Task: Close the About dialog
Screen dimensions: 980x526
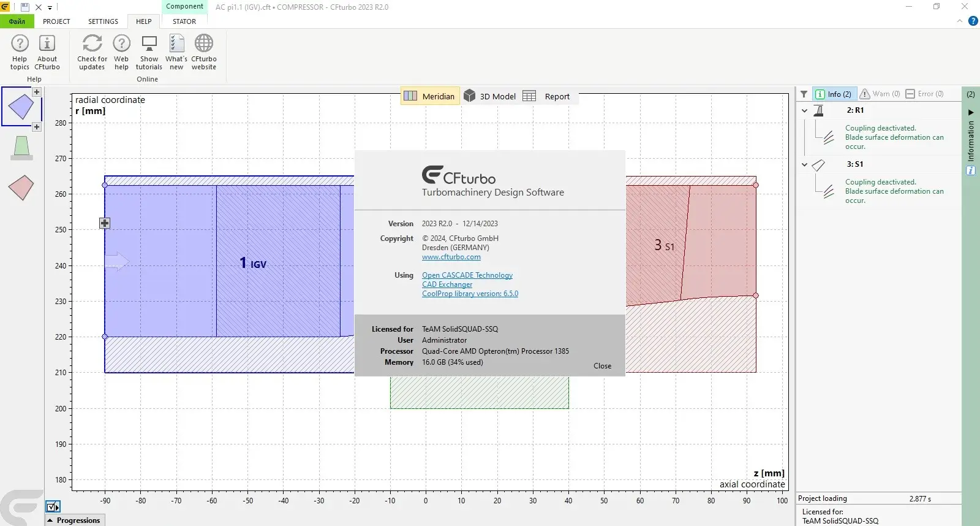Action: click(602, 366)
